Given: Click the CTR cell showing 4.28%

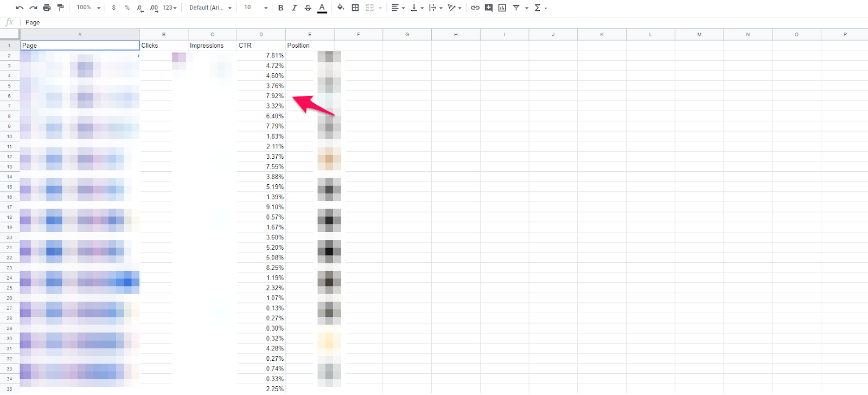Looking at the screenshot, I should point(261,348).
